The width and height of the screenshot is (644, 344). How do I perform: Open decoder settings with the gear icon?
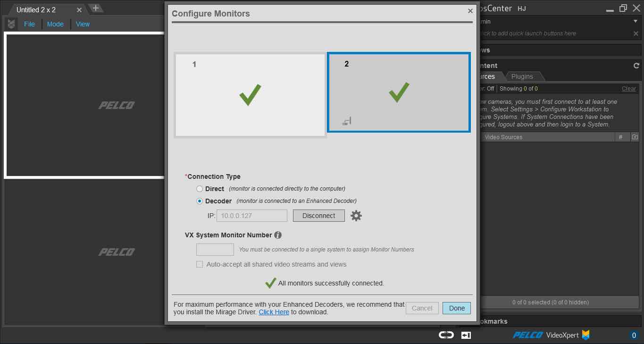[x=356, y=216]
